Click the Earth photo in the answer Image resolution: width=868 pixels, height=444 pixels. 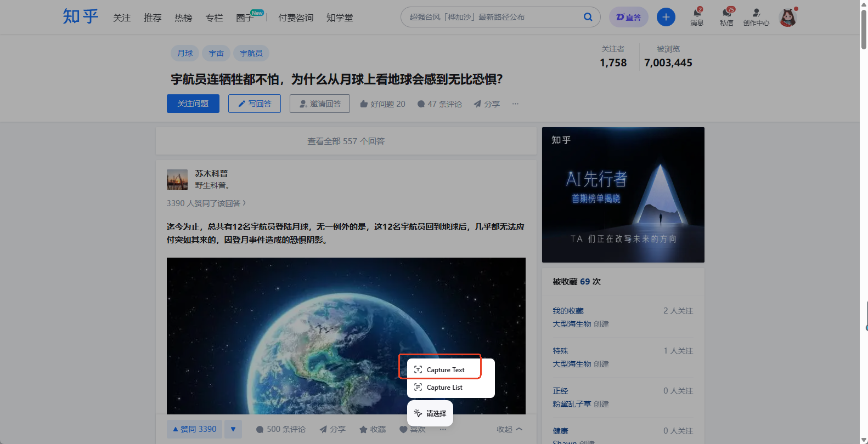[x=346, y=336]
